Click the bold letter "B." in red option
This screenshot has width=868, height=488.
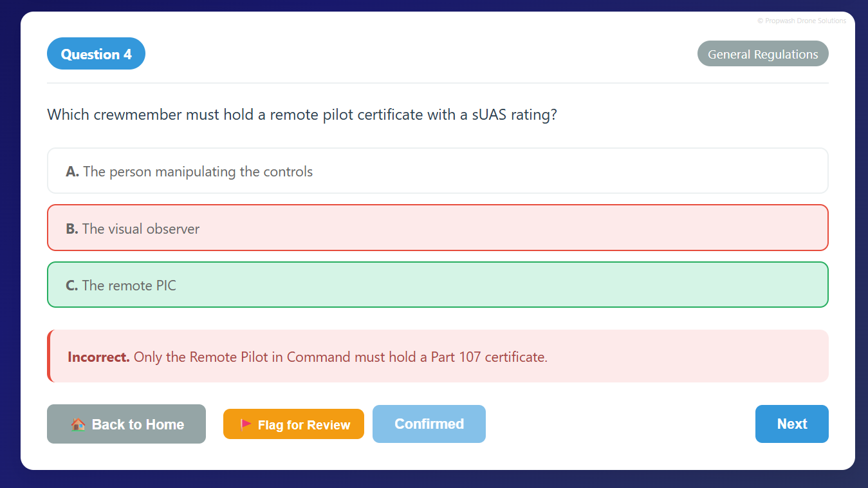(x=71, y=229)
